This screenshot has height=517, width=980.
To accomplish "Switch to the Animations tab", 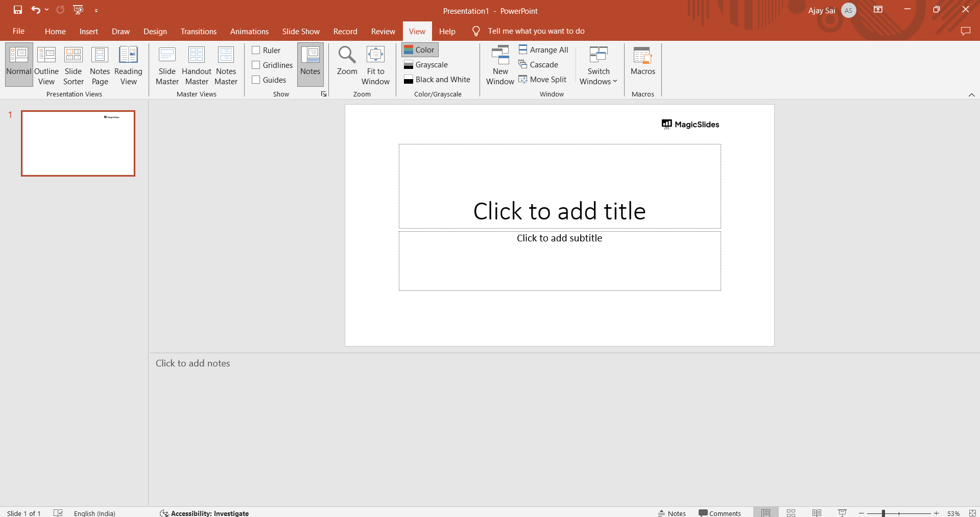I will click(249, 32).
